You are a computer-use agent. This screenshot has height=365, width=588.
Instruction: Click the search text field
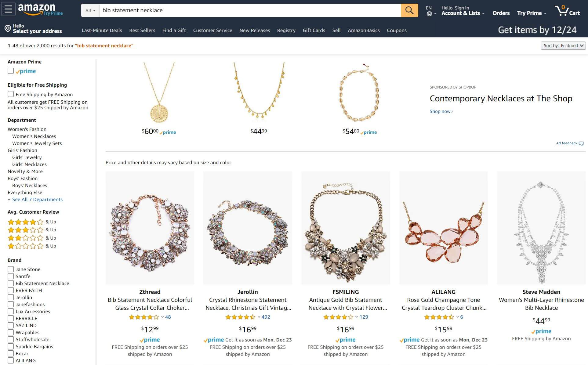(250, 10)
